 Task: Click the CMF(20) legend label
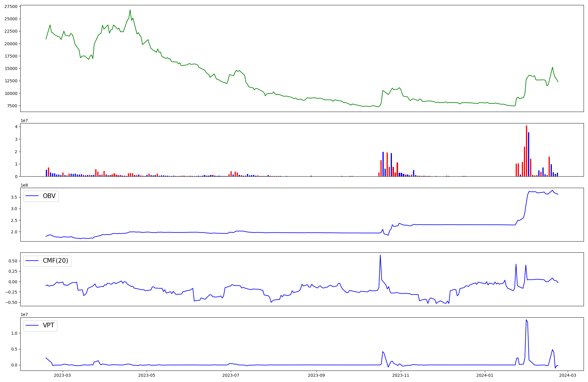55,261
